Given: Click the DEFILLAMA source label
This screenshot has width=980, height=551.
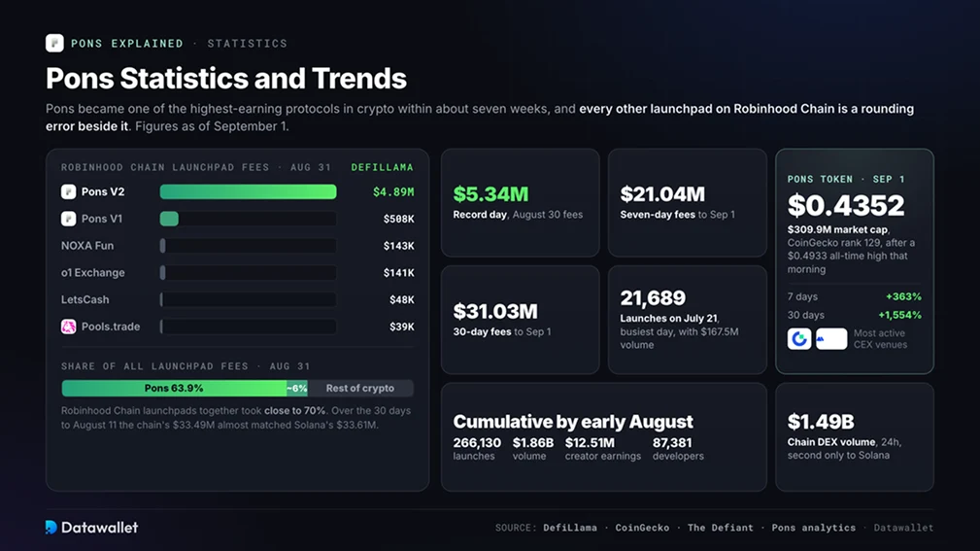Looking at the screenshot, I should [382, 167].
